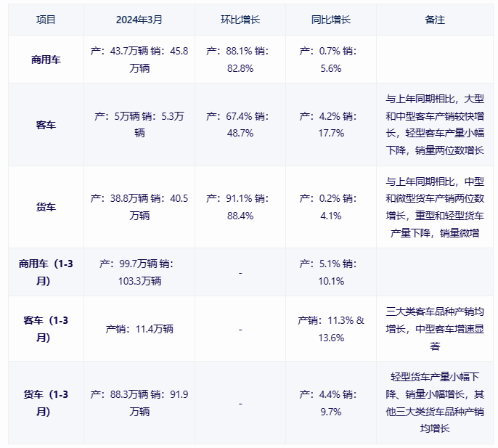498x448 pixels.
Task: Select the 商用车（1-3月） row label
Action: coord(46,272)
